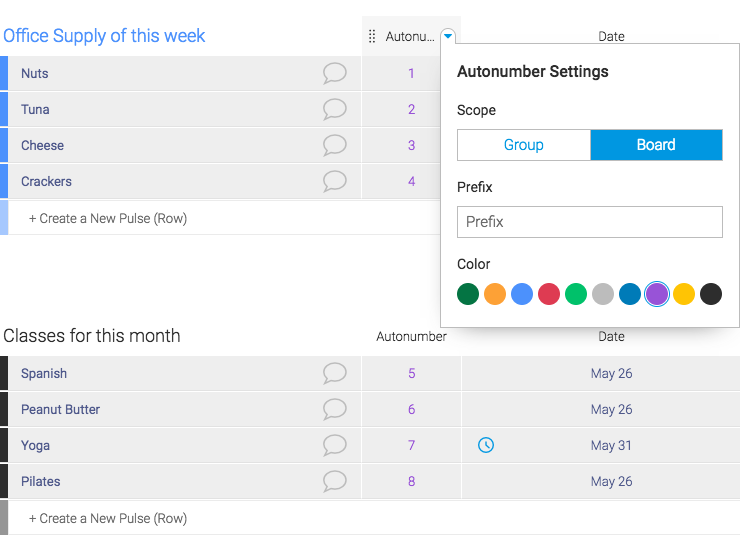
Task: Open the comment bubble for Cheese
Action: tap(335, 145)
